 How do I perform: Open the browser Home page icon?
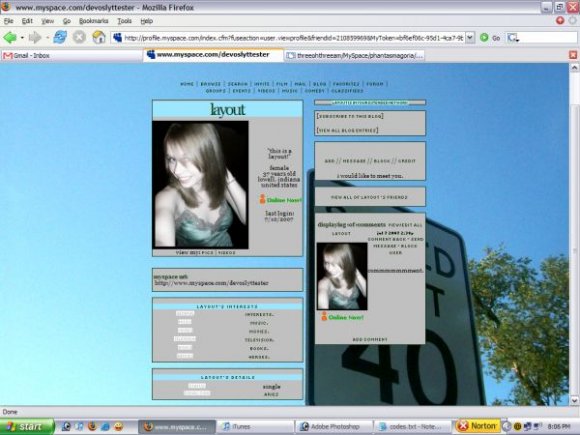[x=99, y=37]
